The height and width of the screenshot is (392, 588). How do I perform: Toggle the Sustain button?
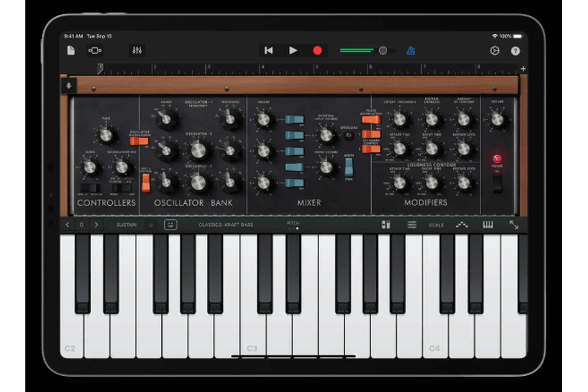[126, 225]
